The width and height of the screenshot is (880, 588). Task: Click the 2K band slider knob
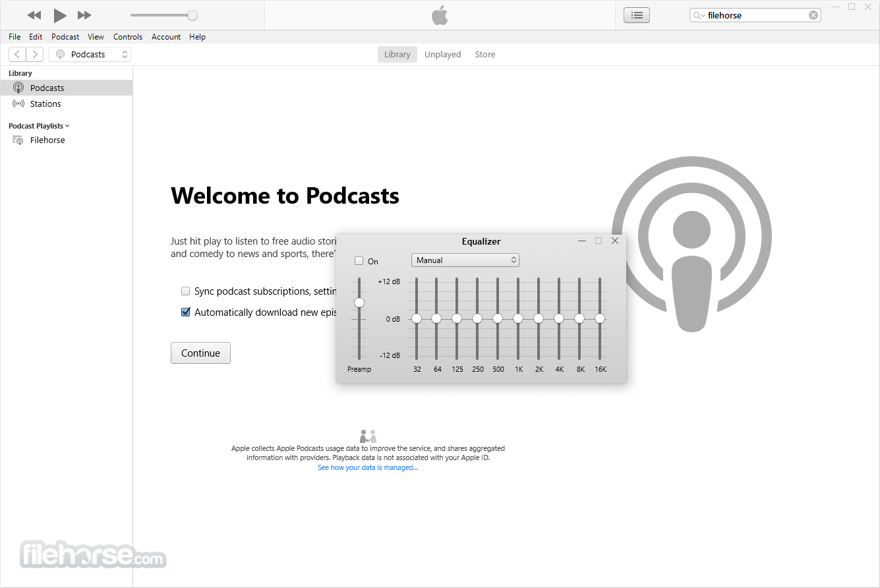(539, 318)
